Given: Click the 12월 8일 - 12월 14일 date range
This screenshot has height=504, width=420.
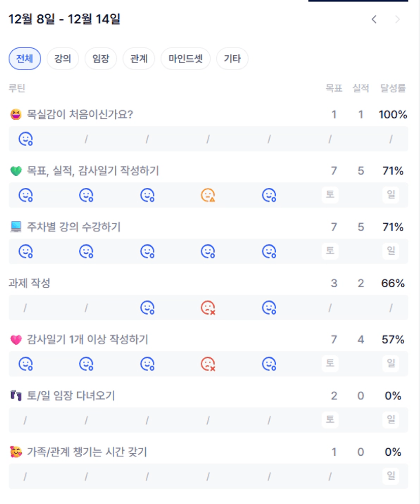Looking at the screenshot, I should coord(64,20).
